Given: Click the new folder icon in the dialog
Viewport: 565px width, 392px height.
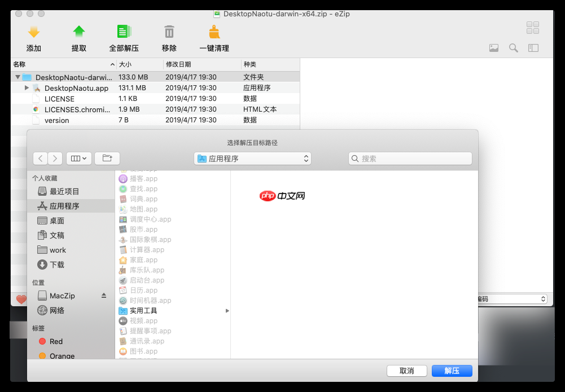Looking at the screenshot, I should [107, 158].
